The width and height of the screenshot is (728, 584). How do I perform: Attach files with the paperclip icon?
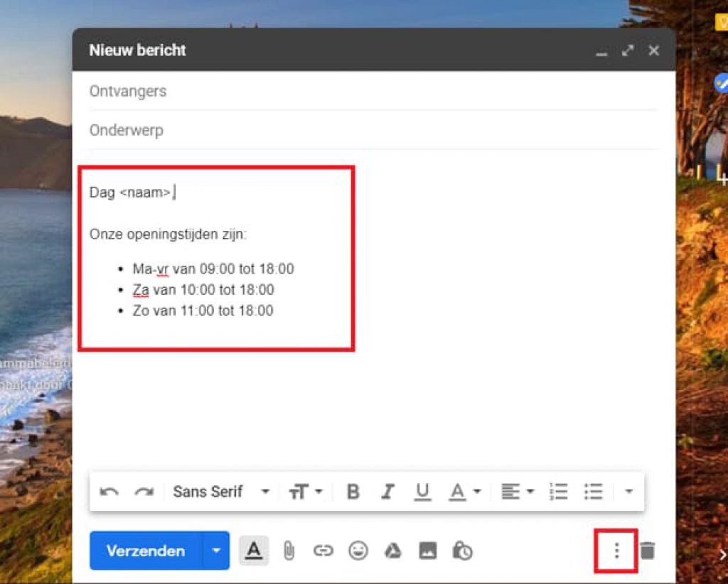(289, 551)
